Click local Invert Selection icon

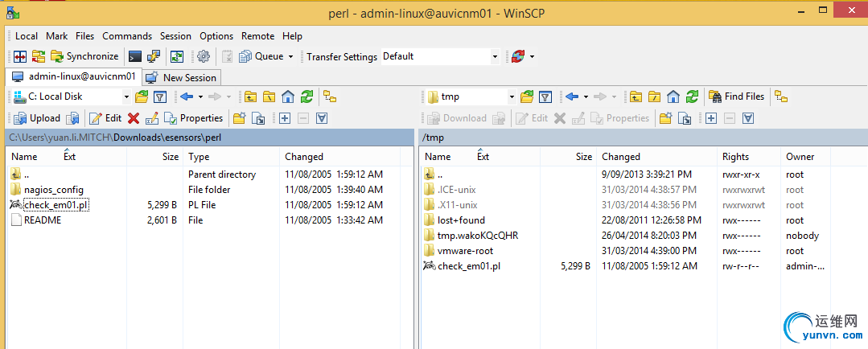(322, 118)
